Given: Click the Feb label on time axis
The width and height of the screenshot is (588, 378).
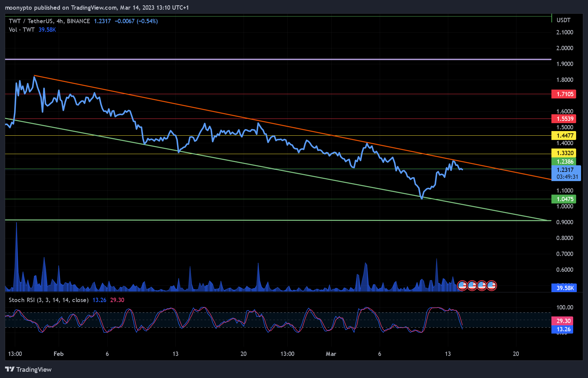Looking at the screenshot, I should coord(58,354).
